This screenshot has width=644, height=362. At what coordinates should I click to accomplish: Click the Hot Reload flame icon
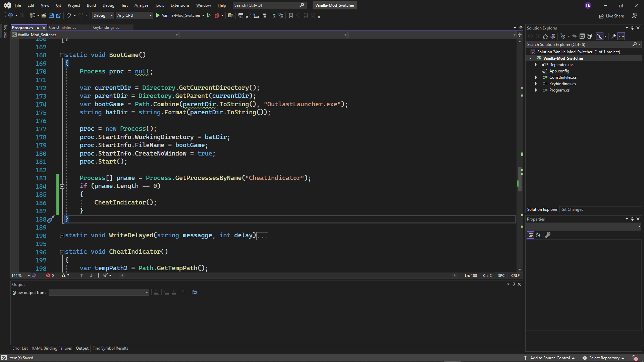pyautogui.click(x=217, y=15)
